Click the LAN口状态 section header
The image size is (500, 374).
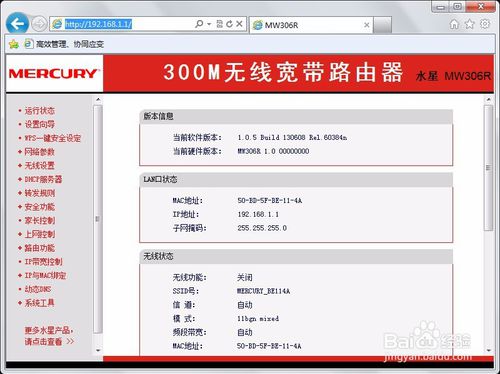click(x=296, y=179)
